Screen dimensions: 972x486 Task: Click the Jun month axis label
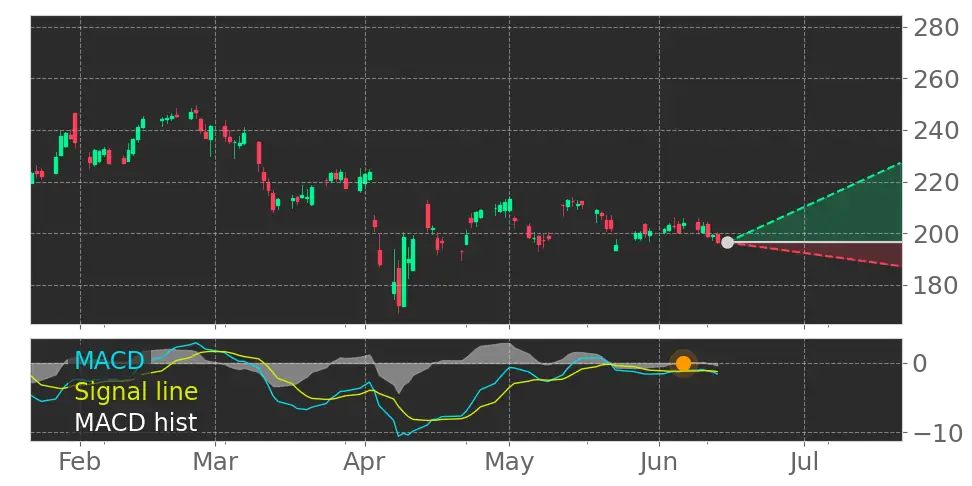(659, 462)
